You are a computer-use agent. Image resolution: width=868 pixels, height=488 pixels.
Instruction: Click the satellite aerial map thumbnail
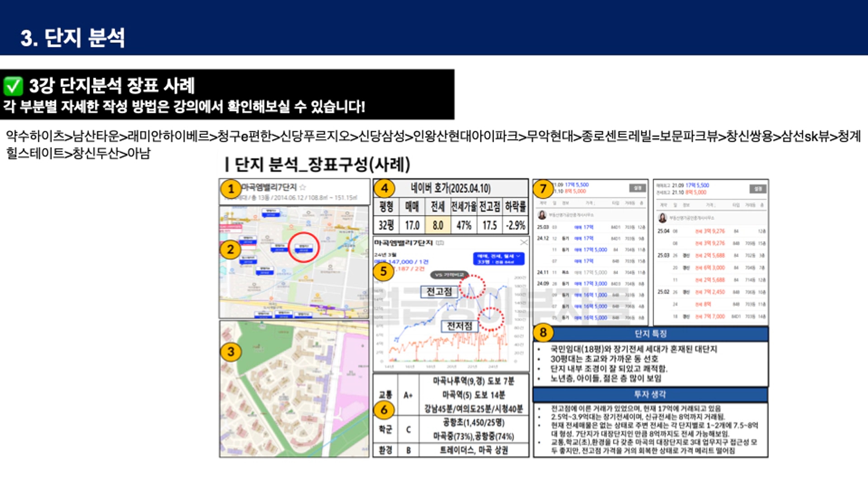294,389
